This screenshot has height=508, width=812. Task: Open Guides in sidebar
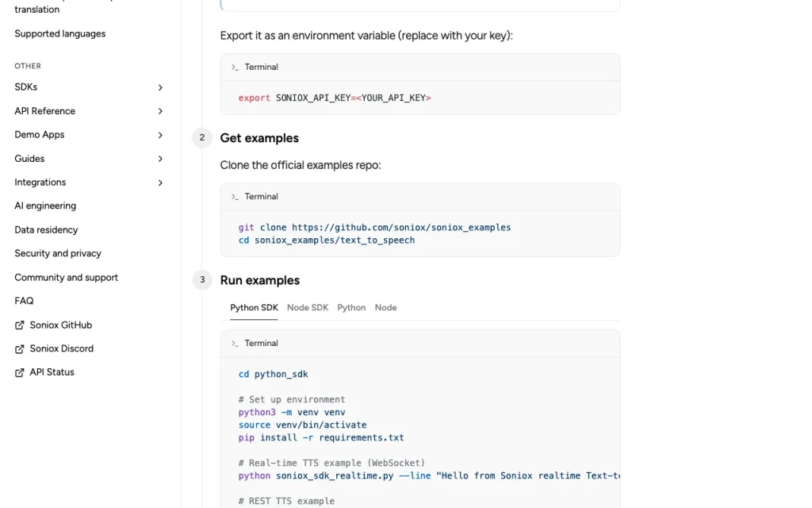[29, 159]
